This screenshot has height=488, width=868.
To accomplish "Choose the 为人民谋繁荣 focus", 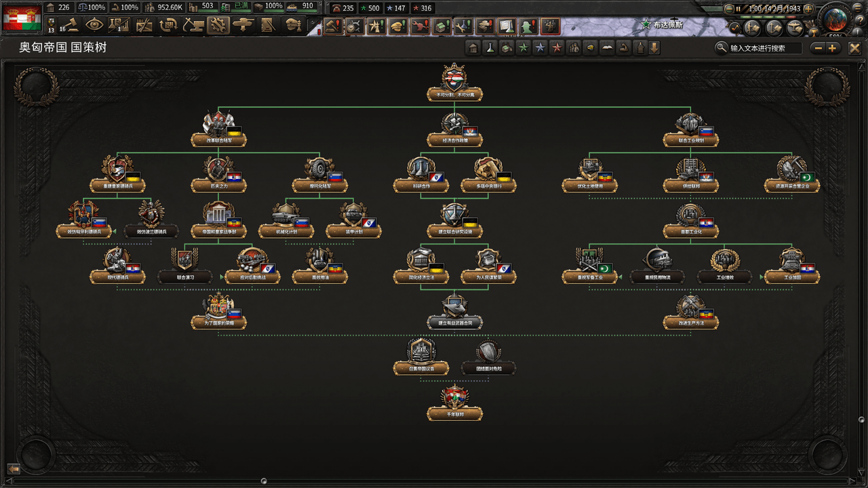I will click(488, 265).
